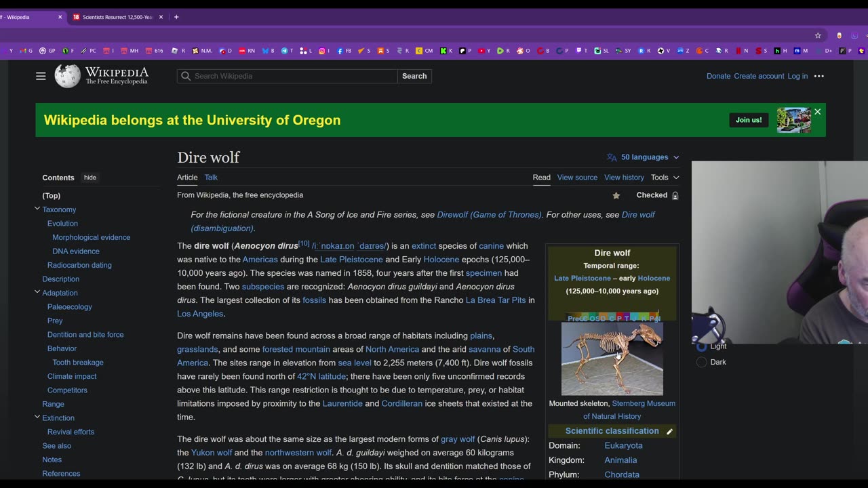Click the geologic time scale color bar
868x488 pixels.
coord(613,317)
